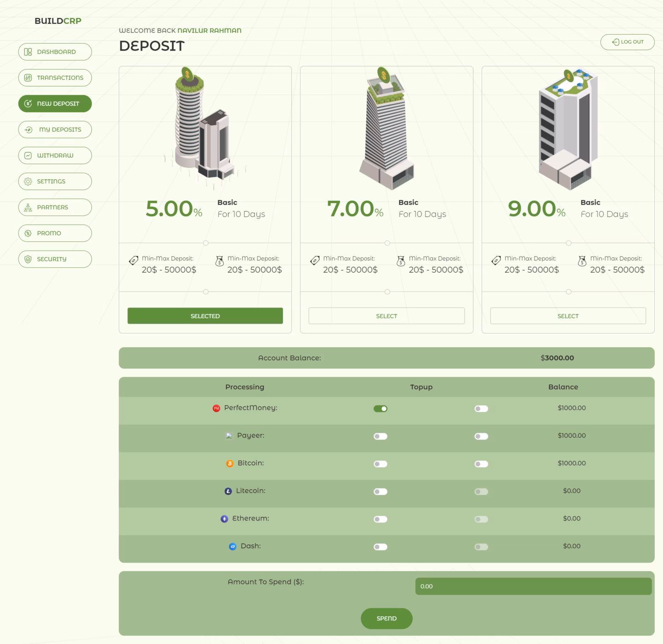This screenshot has height=644, width=663.
Task: Enable the Payeer processing toggle
Action: coord(380,436)
